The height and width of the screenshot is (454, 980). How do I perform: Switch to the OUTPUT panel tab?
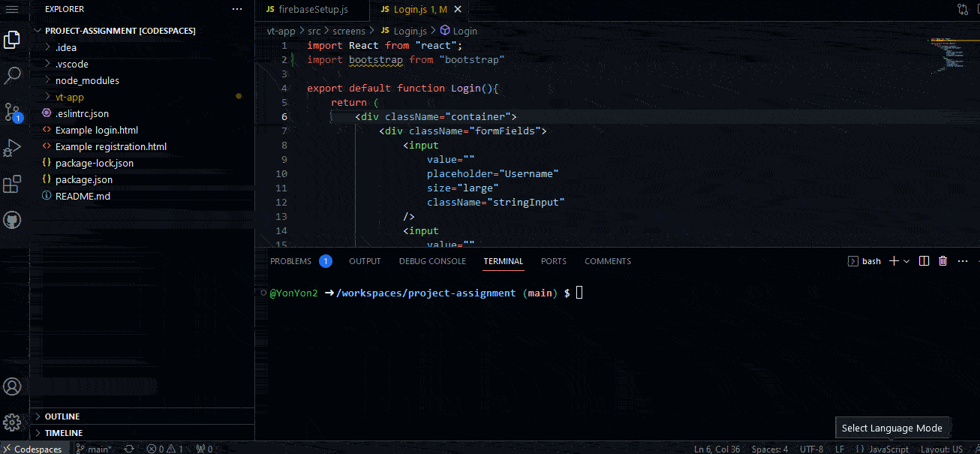[365, 261]
